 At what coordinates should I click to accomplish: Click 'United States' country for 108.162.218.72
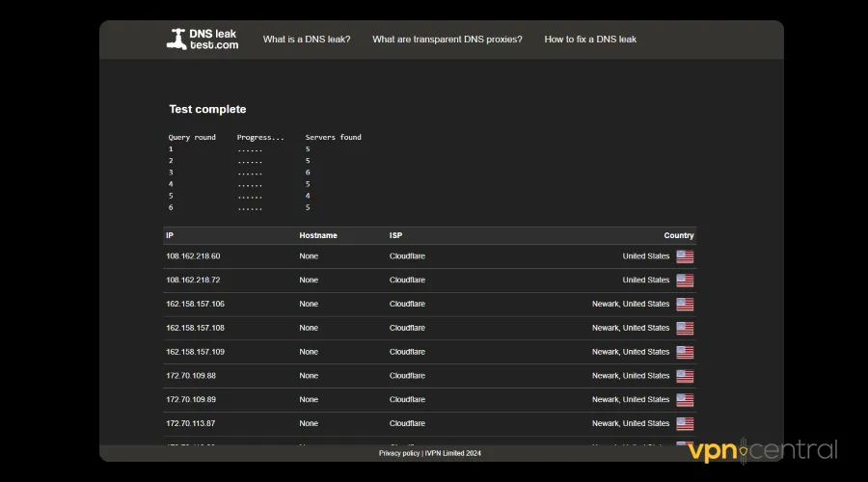646,280
